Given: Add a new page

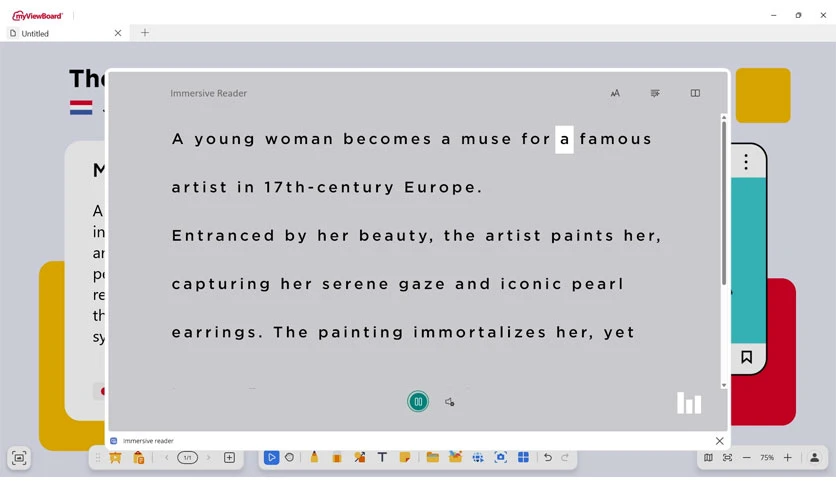Looking at the screenshot, I should 229,457.
